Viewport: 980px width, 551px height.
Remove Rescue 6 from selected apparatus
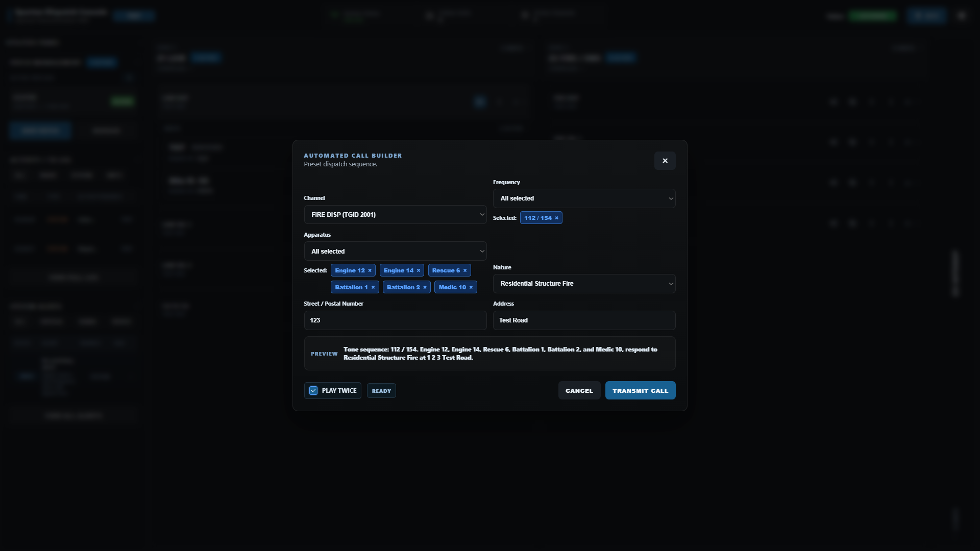(464, 270)
